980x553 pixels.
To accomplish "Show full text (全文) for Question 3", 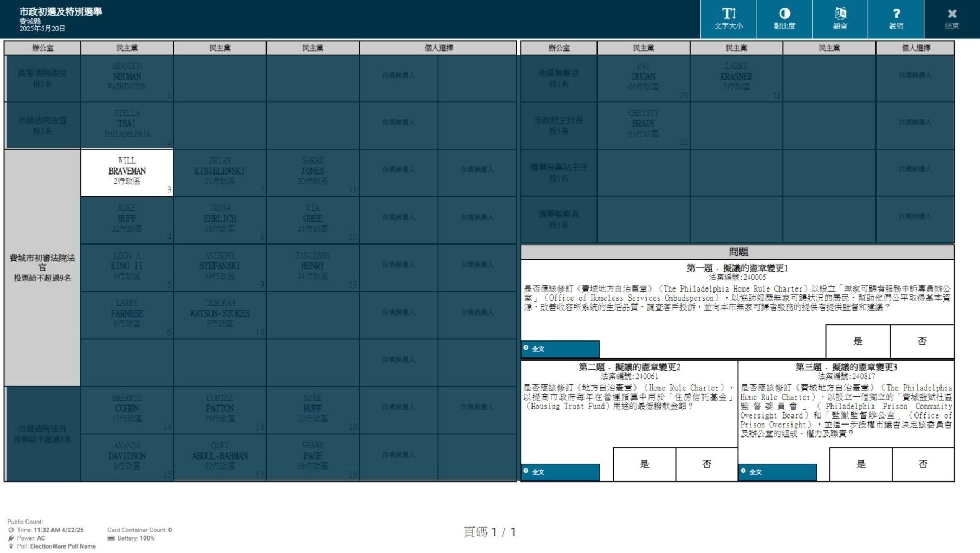I will pyautogui.click(x=777, y=472).
